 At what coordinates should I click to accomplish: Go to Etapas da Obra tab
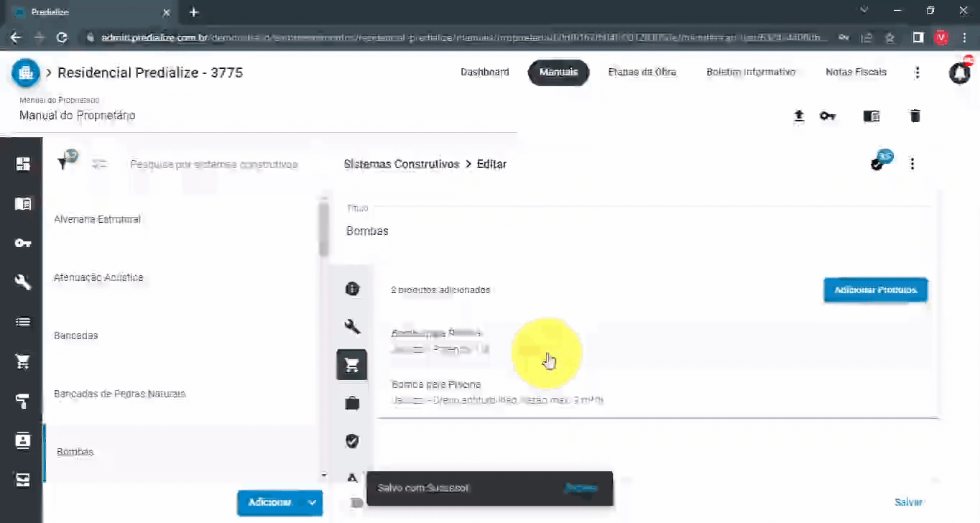[x=642, y=73]
